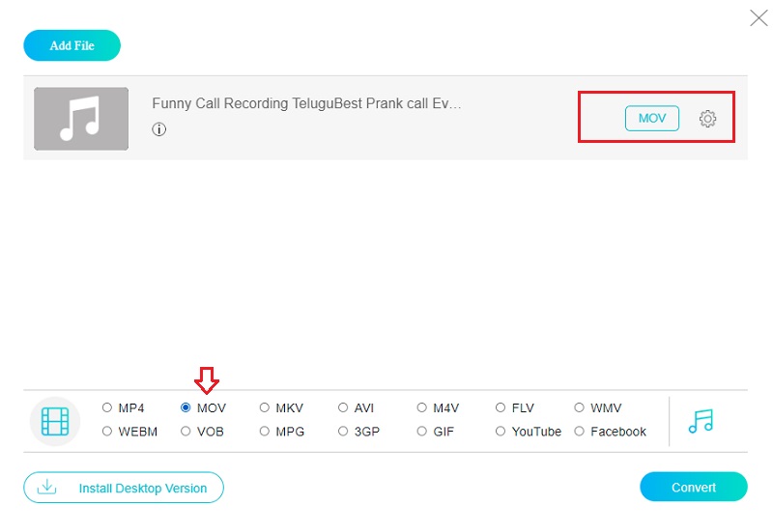Image resolution: width=773 pixels, height=532 pixels.
Task: Select the FLV format option
Action: coord(501,408)
